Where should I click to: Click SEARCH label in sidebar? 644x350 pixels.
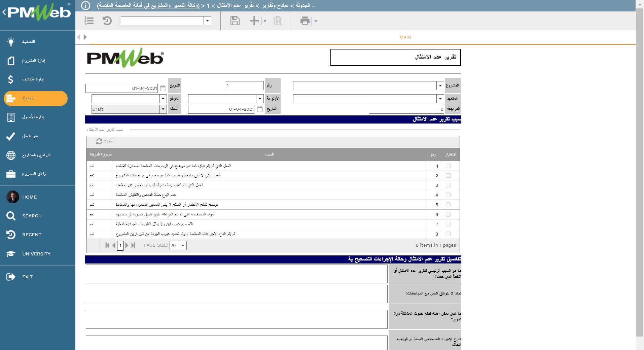pos(32,216)
